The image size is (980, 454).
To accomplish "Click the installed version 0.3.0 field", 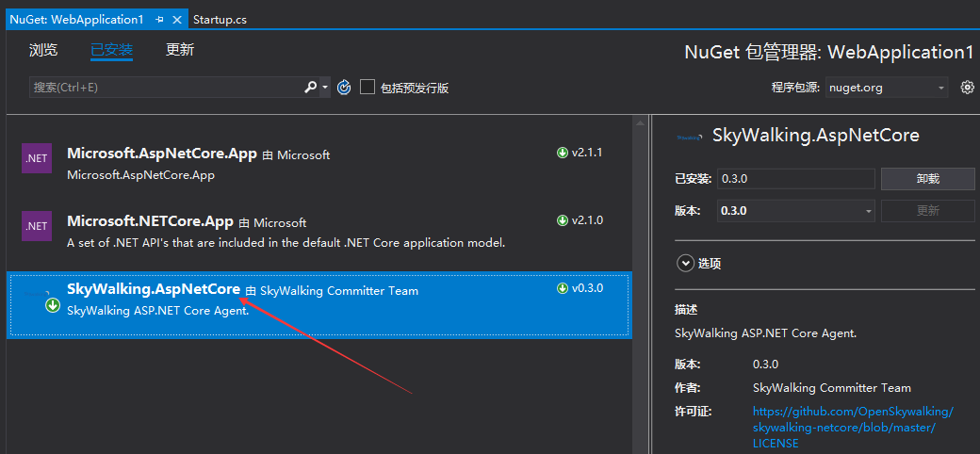I will tap(795, 179).
